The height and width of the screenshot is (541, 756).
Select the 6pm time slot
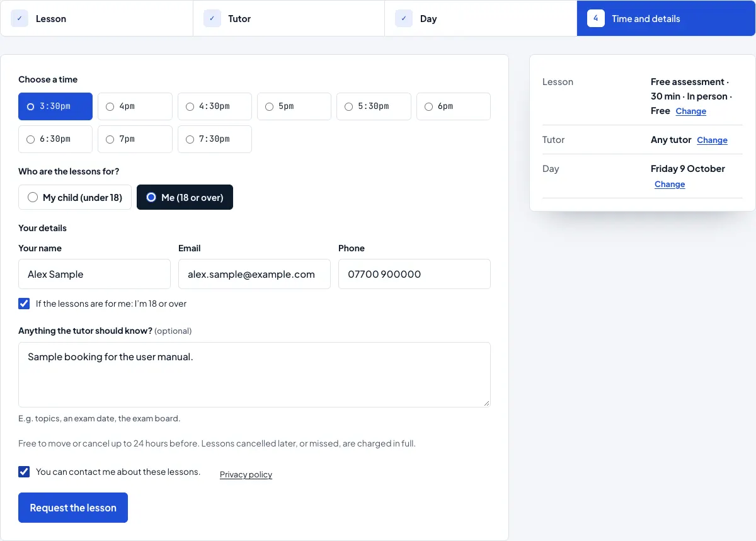coord(454,106)
